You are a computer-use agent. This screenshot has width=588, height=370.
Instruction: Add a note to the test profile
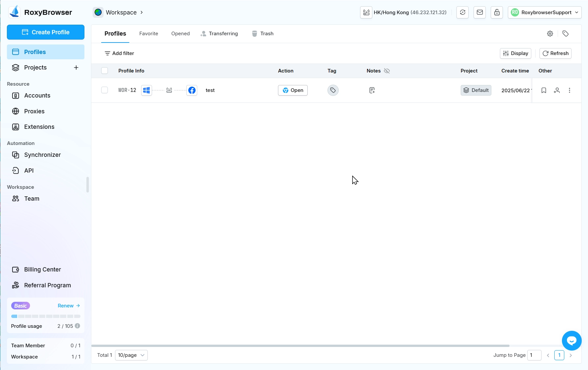pyautogui.click(x=372, y=90)
